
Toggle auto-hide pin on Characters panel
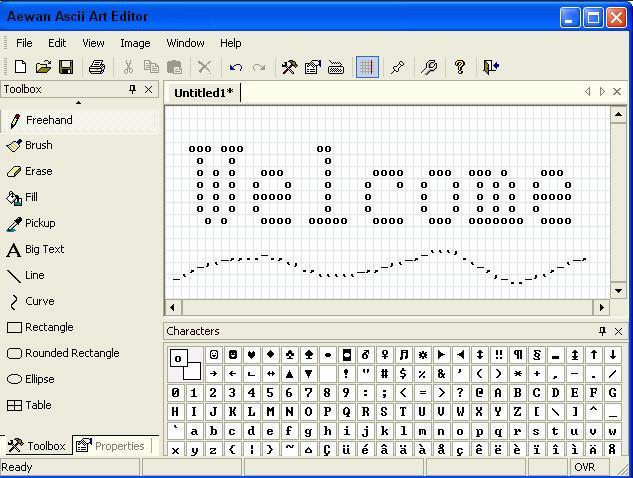click(602, 331)
